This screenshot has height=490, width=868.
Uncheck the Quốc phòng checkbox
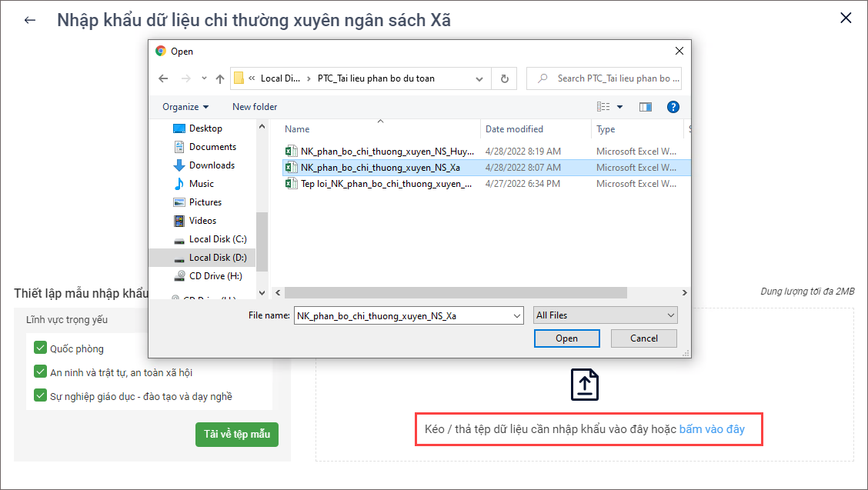(x=41, y=348)
